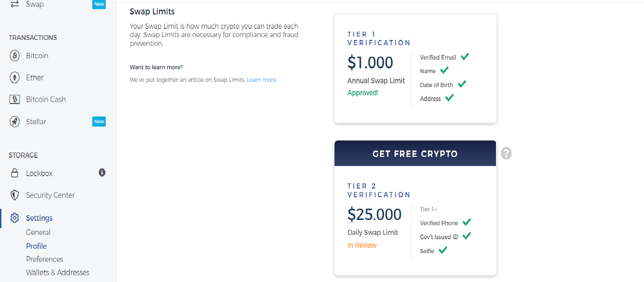
Task: Click the Bitcoin Cash icon
Action: [x=15, y=100]
